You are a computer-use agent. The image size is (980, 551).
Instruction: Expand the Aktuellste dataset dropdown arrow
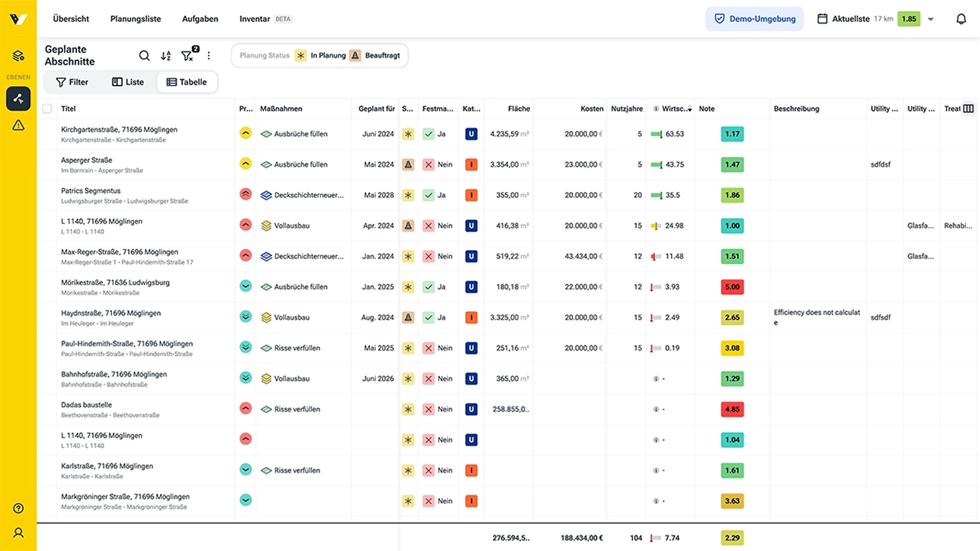931,19
